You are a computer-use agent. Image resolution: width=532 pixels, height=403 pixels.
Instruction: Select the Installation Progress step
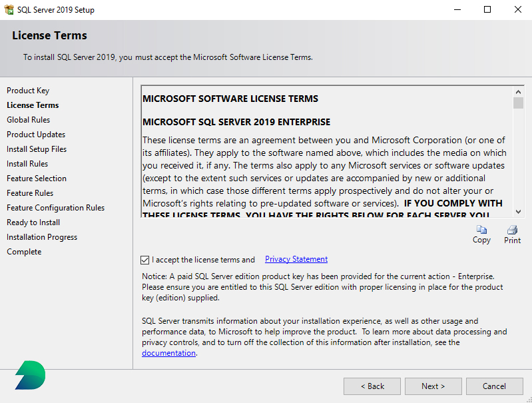(x=42, y=237)
